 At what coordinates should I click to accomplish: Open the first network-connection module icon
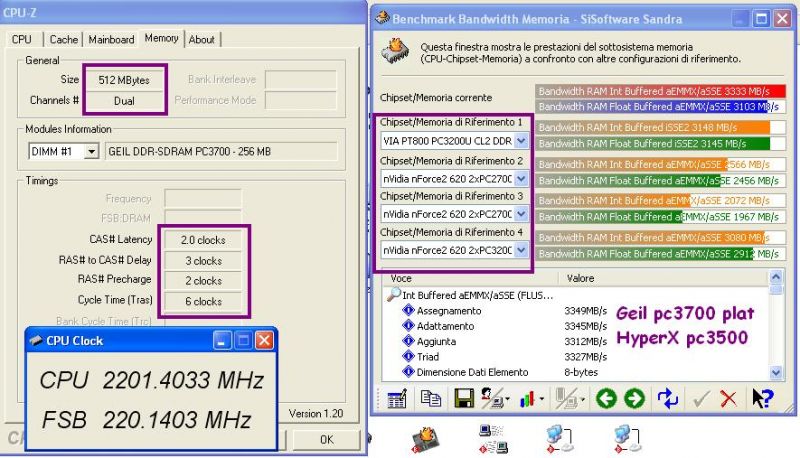(559, 439)
